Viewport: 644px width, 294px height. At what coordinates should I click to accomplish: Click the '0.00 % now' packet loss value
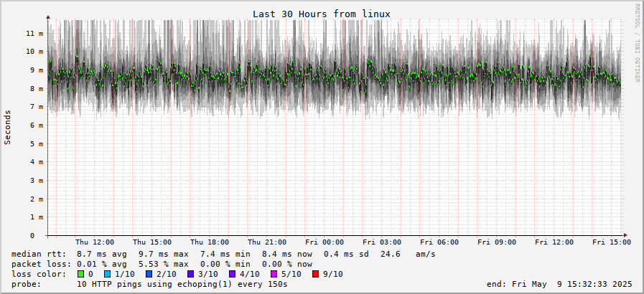coord(287,264)
